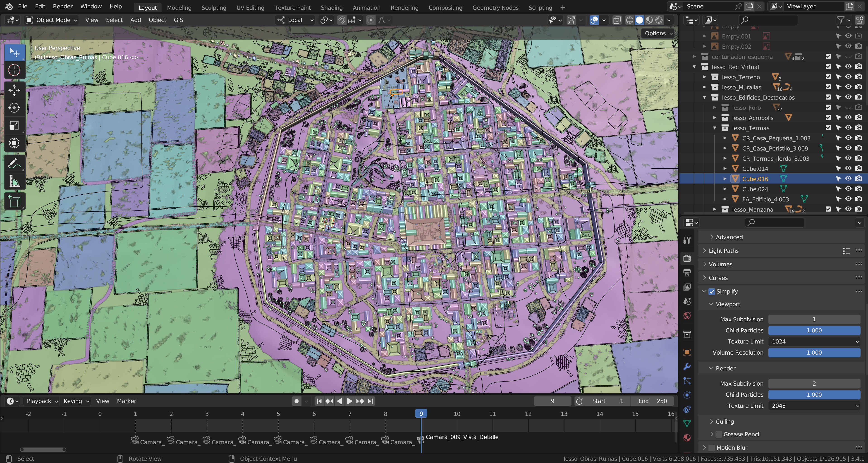Select the Move tool in the toolbar
Image resolution: width=868 pixels, height=463 pixels.
pos(14,90)
